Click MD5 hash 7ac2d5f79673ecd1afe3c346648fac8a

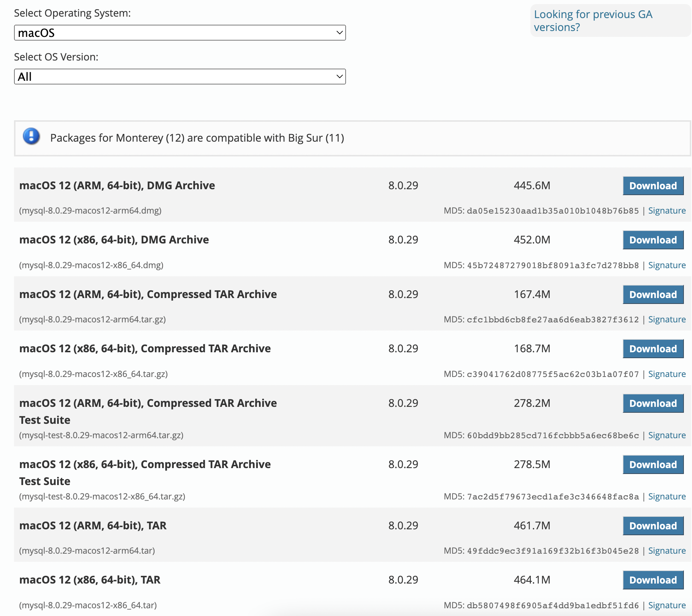[x=553, y=496]
